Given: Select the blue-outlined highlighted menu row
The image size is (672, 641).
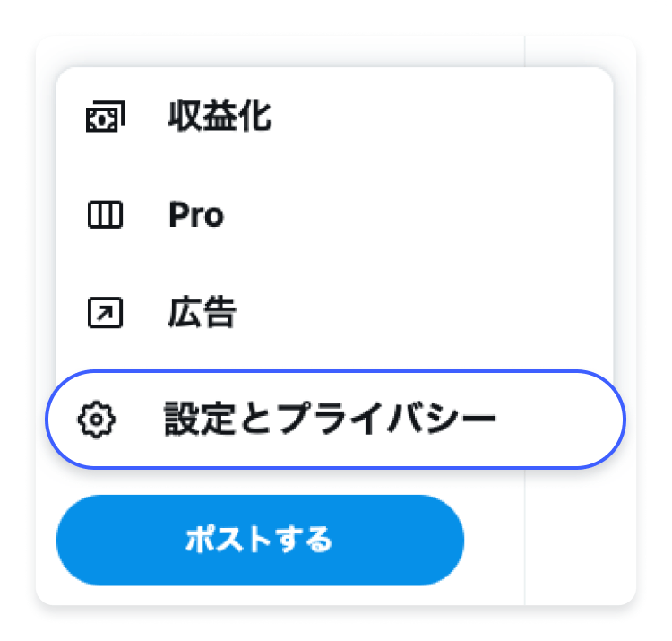Looking at the screenshot, I should [x=335, y=419].
